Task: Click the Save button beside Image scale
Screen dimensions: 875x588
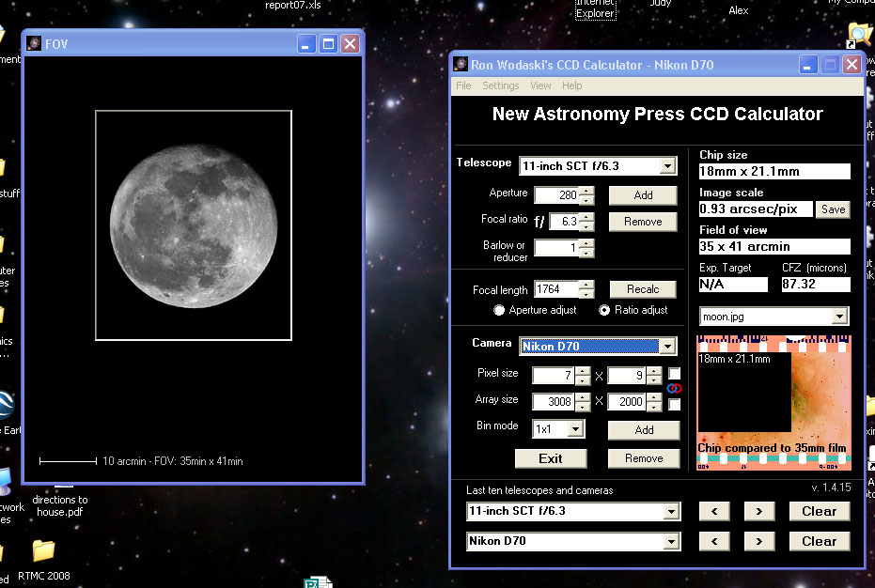Action: (x=833, y=209)
